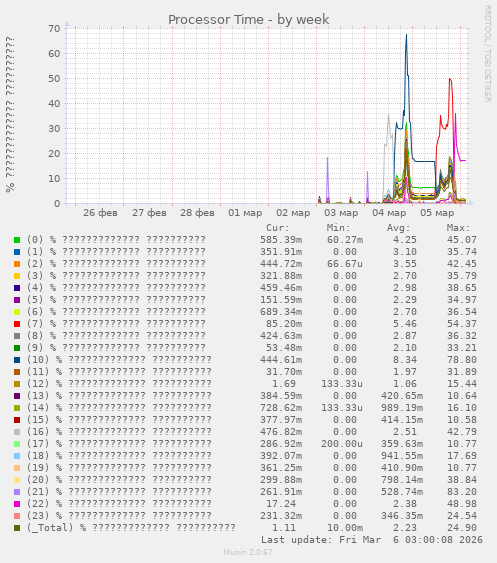Click the max value 78.80 of series (10)
Image resolution: width=497 pixels, height=563 pixels.
click(462, 360)
